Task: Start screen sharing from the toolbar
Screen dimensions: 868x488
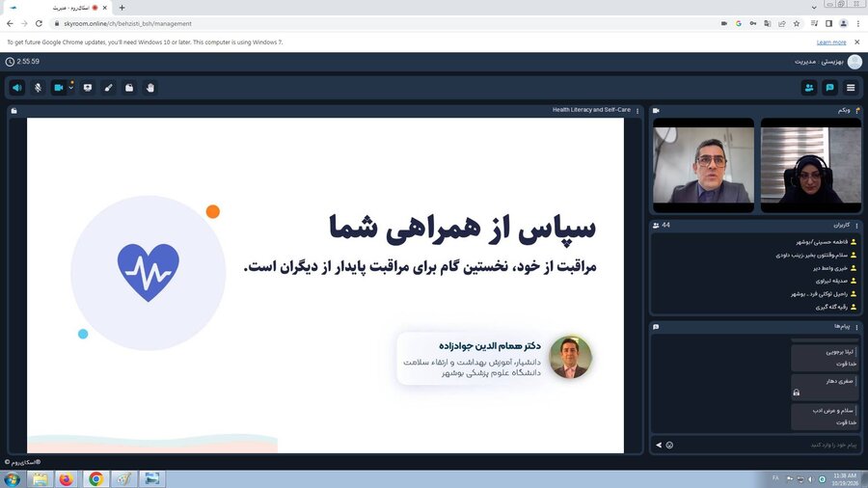Action: pos(88,88)
